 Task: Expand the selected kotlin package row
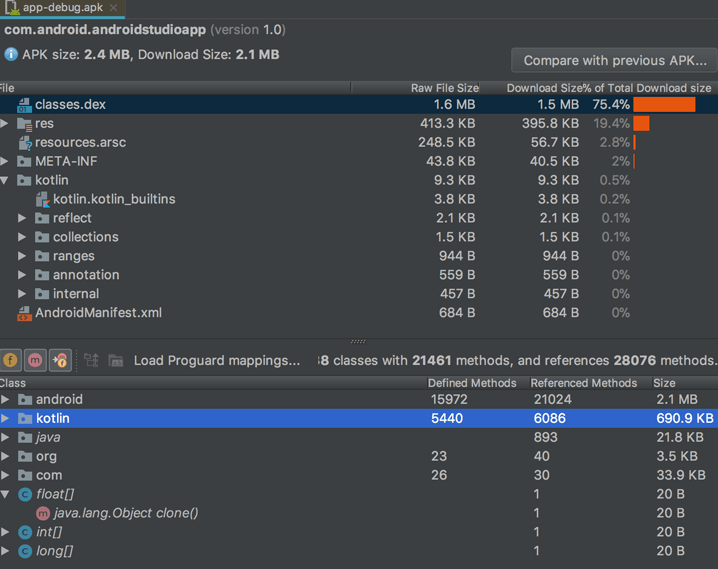pyautogui.click(x=5, y=418)
